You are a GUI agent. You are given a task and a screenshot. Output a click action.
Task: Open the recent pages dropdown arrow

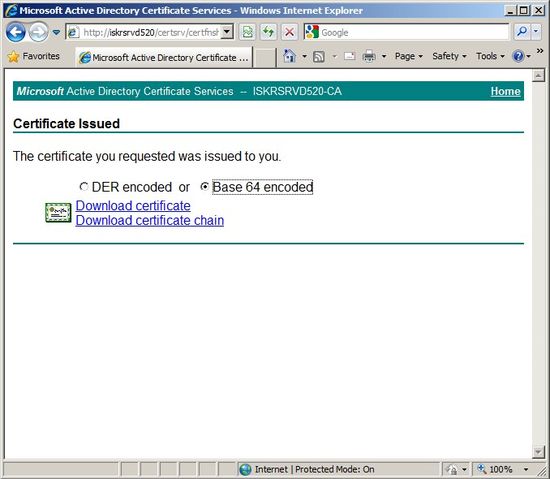click(x=56, y=33)
